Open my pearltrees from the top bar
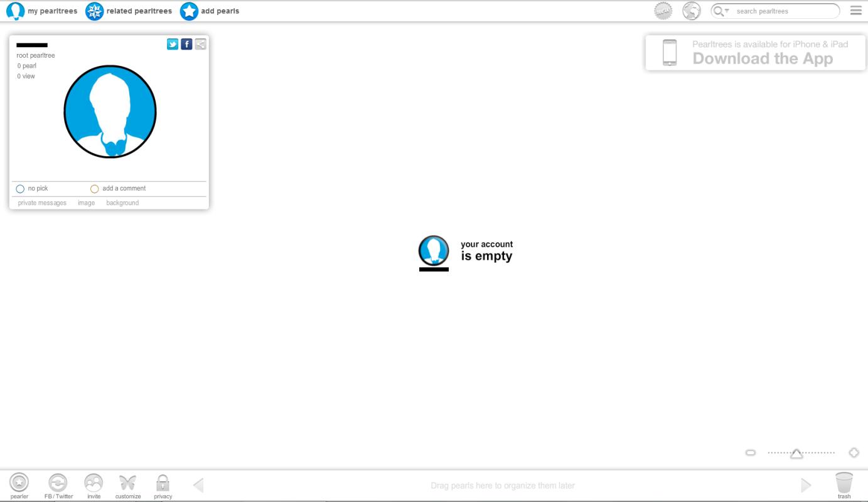 pyautogui.click(x=41, y=11)
